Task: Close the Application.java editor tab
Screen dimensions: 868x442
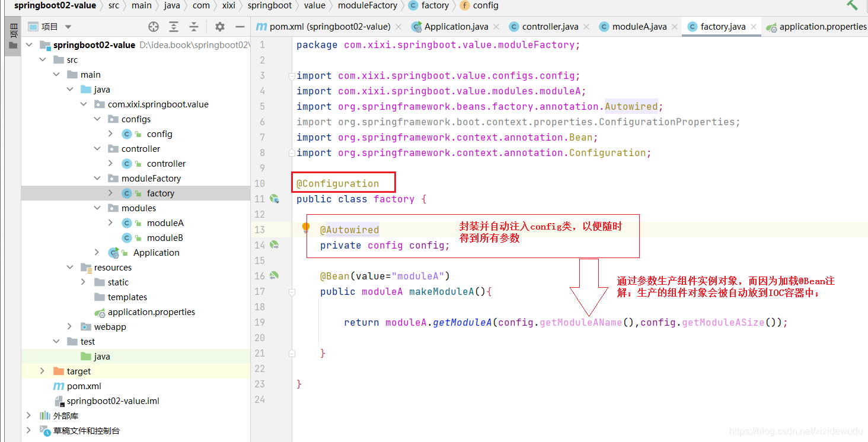Action: pyautogui.click(x=496, y=27)
